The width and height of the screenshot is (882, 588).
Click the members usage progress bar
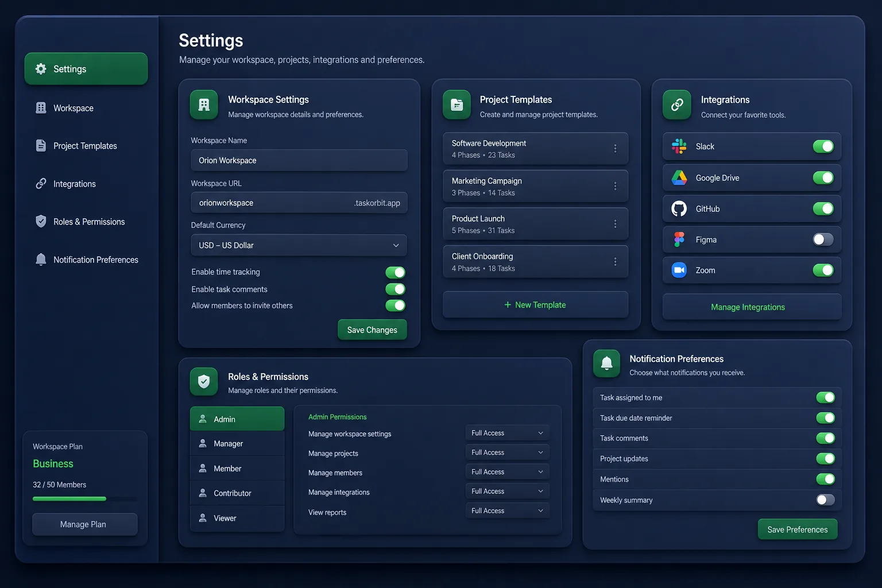85,499
